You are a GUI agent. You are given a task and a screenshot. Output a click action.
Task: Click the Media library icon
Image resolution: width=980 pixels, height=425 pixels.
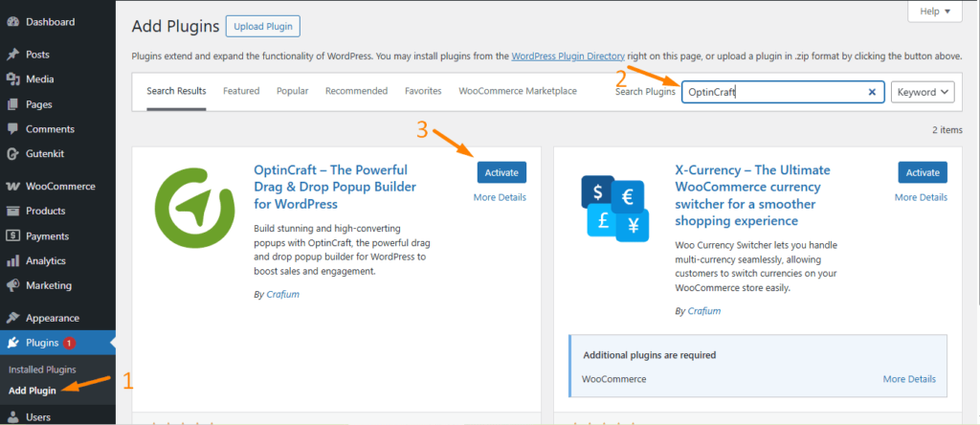(x=12, y=79)
